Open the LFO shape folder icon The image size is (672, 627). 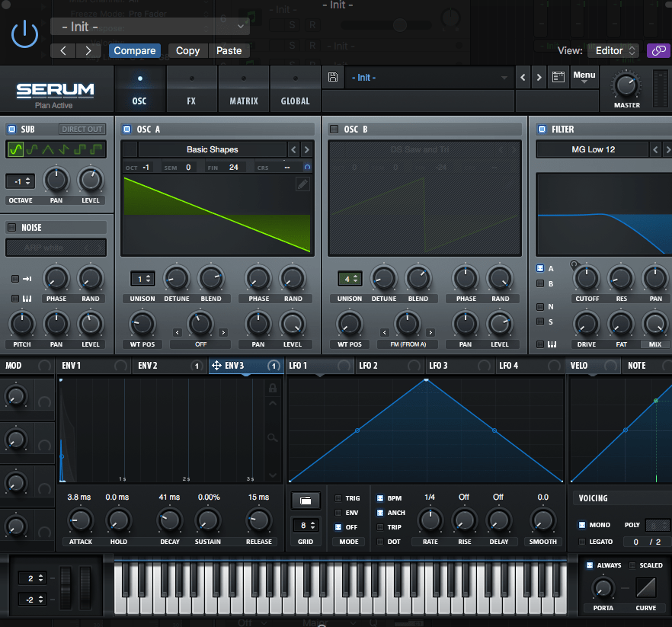(x=306, y=501)
